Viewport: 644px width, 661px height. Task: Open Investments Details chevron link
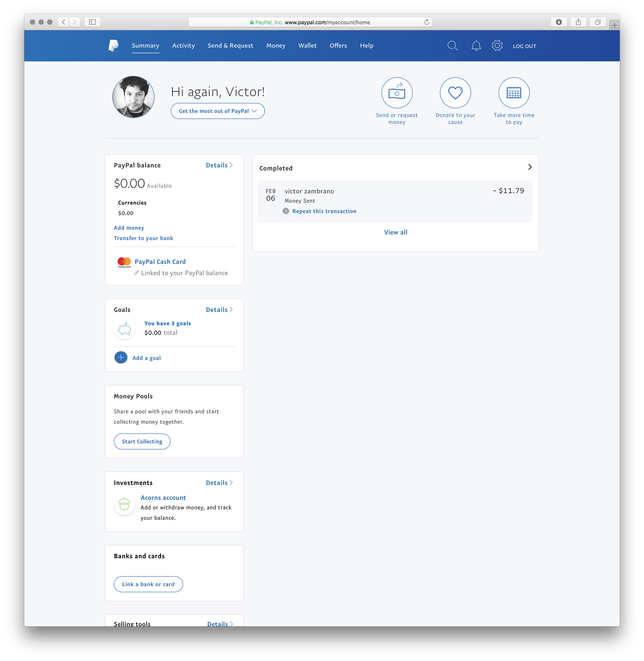[x=219, y=483]
